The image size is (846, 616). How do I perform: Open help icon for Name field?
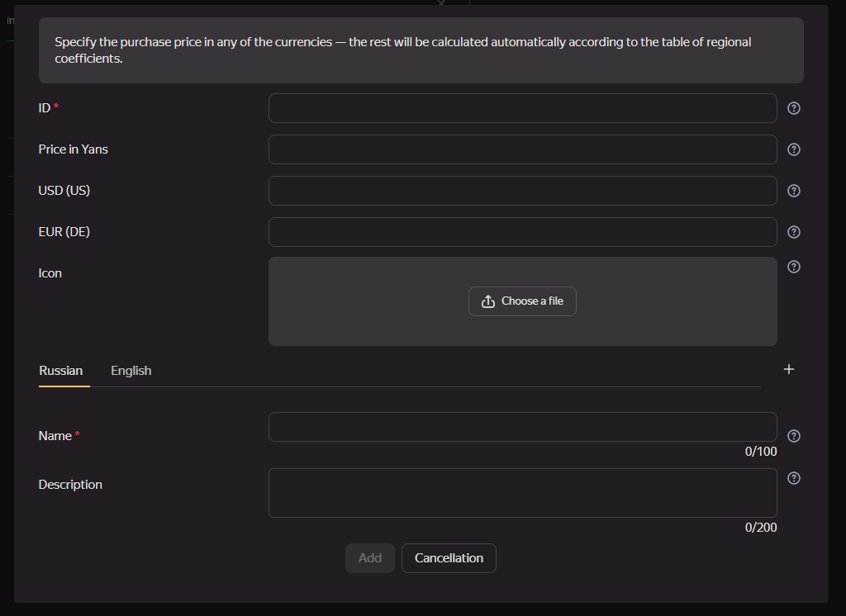[794, 436]
